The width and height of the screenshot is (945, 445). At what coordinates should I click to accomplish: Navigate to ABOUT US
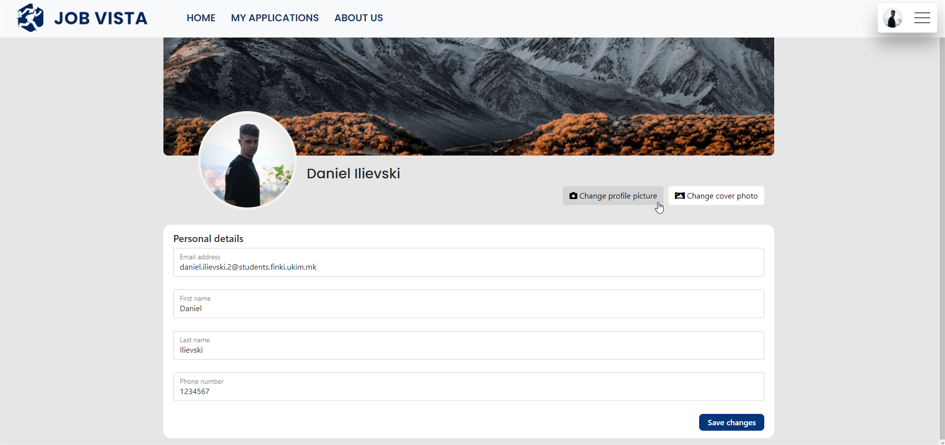[x=358, y=18]
